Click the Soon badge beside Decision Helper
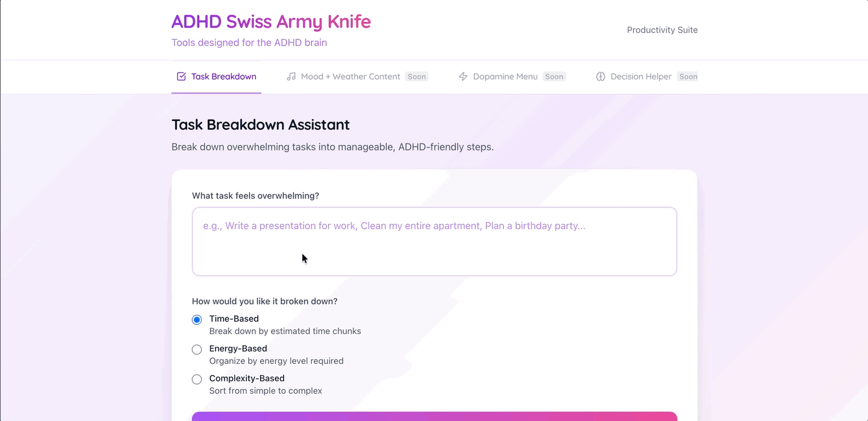 (688, 76)
